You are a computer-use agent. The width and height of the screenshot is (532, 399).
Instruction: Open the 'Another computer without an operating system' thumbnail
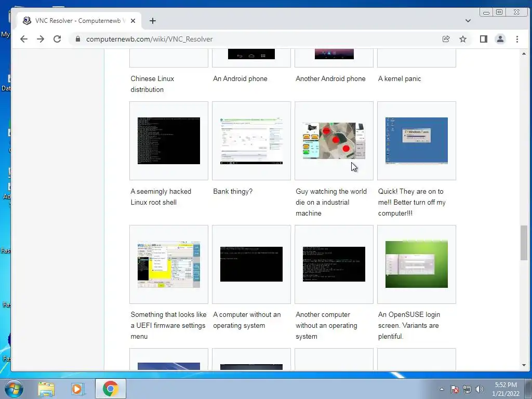[x=334, y=264]
